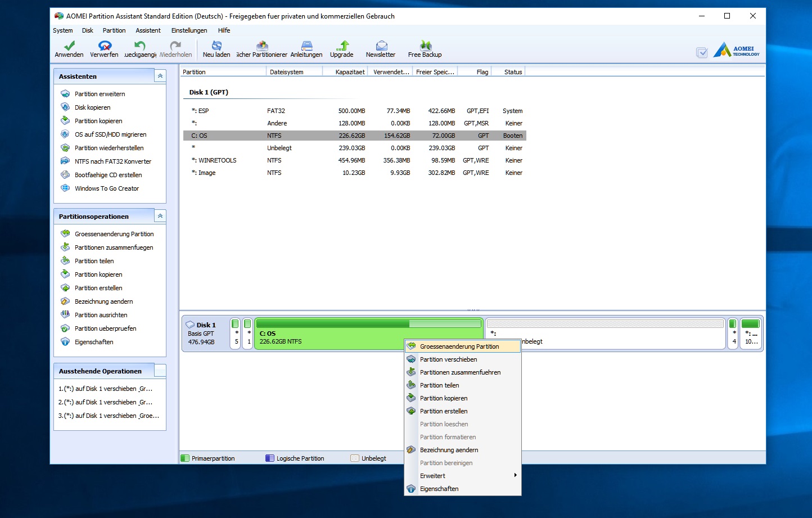
Task: Open the Assistent menu
Action: 148,30
